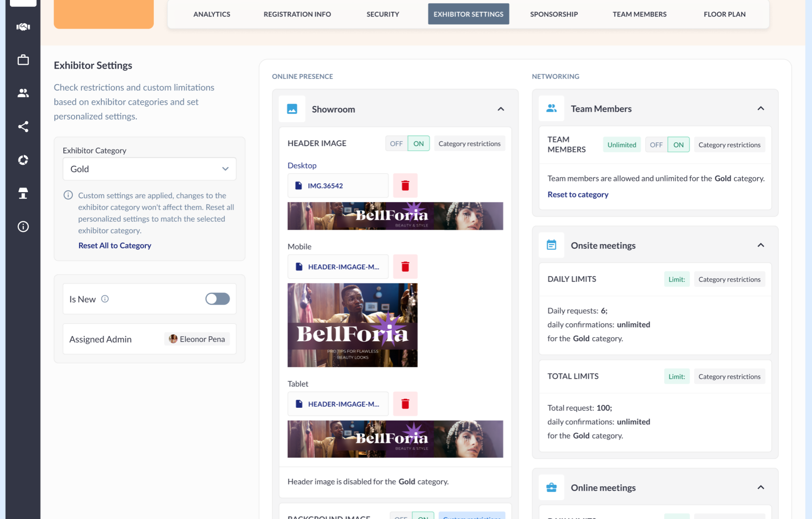Click the file icon of IMG.36542

[x=298, y=185]
